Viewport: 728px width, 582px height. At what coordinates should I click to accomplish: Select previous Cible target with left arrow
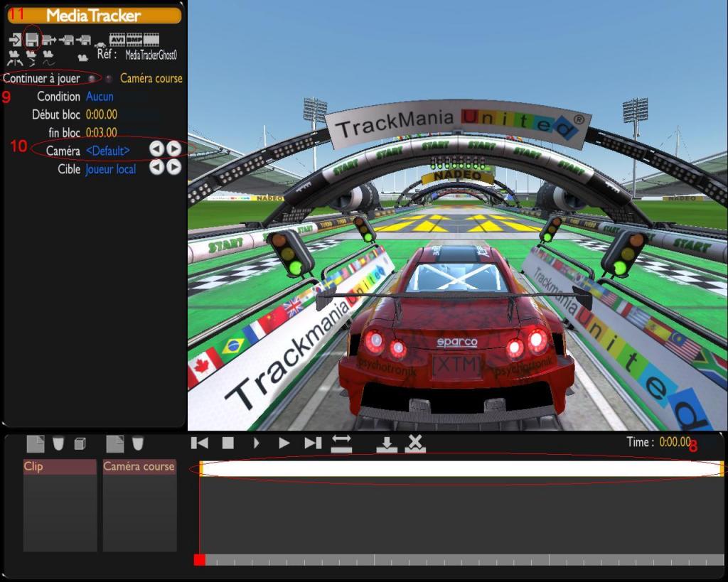[157, 167]
